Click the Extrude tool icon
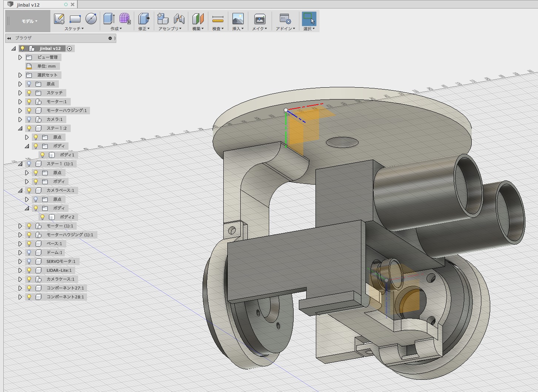The image size is (538, 392). coord(109,18)
